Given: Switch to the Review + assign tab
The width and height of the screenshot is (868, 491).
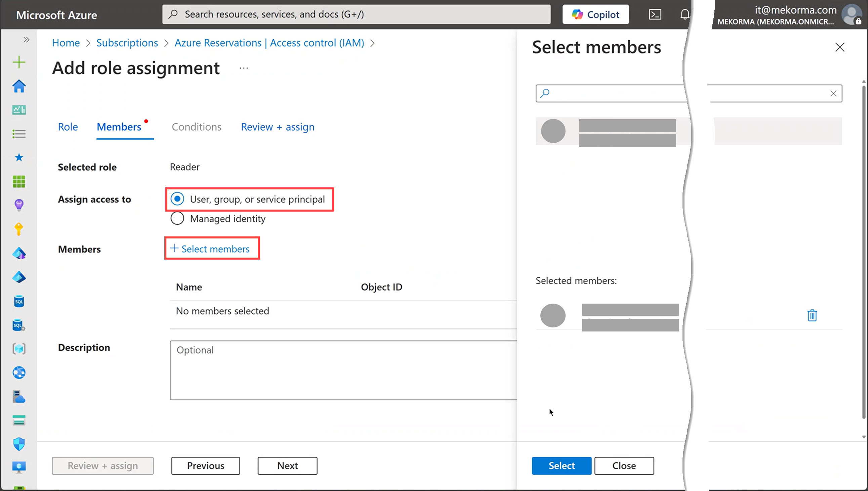Looking at the screenshot, I should [277, 127].
